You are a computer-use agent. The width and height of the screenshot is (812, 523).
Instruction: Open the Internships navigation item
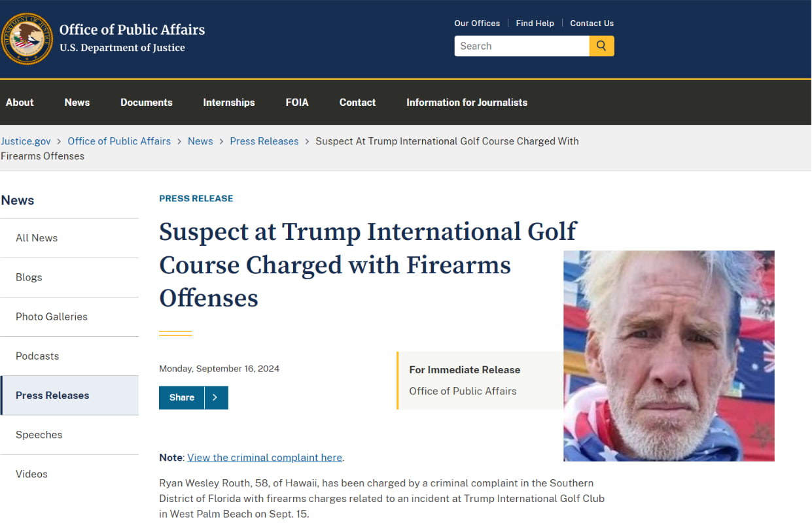pos(229,102)
